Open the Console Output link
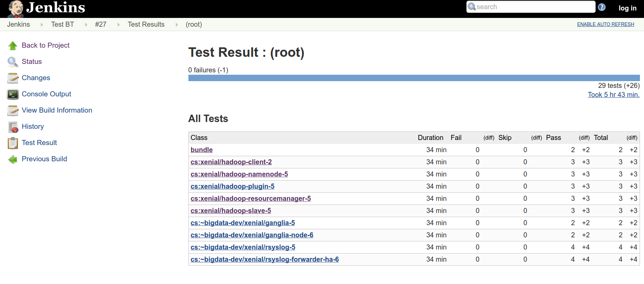The width and height of the screenshot is (644, 284). point(46,94)
